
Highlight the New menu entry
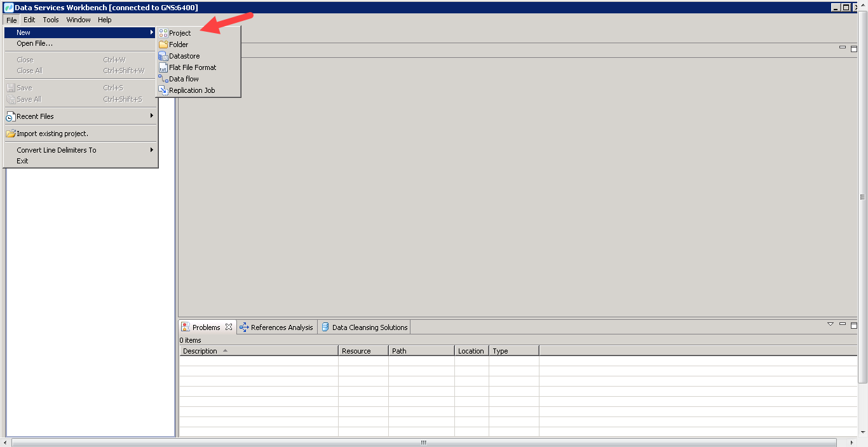pos(80,32)
